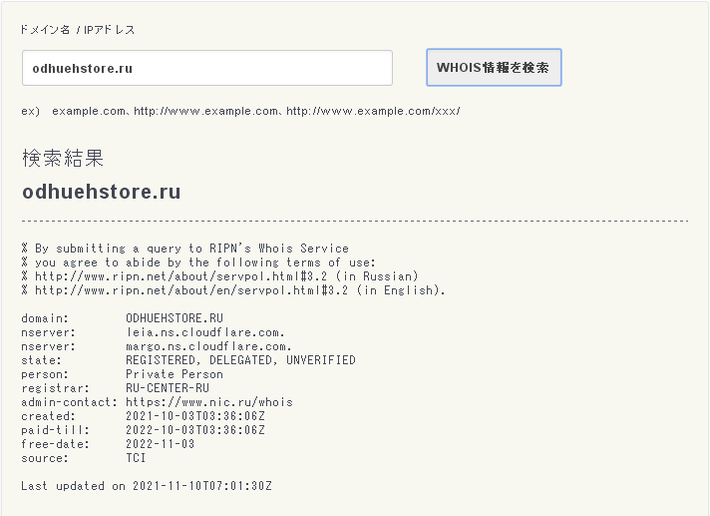Click the free-date value 2022-11-03
Image resolution: width=710 pixels, height=516 pixels.
click(160, 444)
